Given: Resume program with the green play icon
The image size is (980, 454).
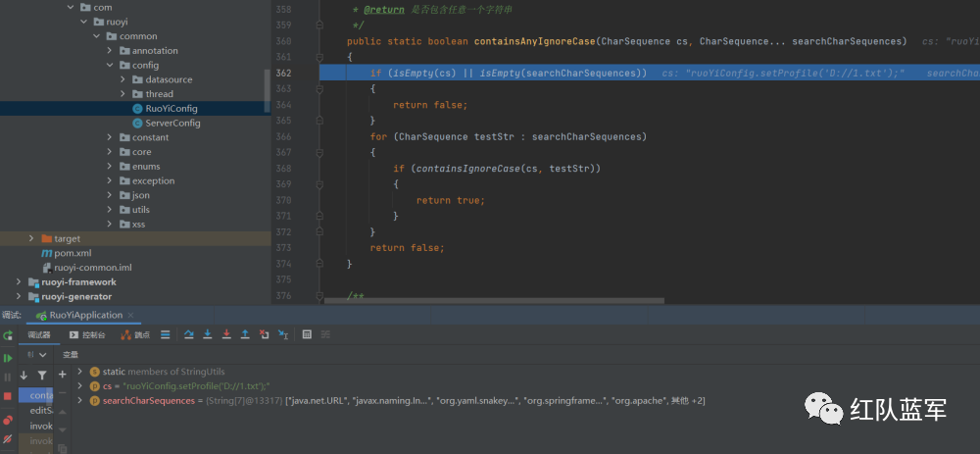Looking at the screenshot, I should [x=8, y=358].
